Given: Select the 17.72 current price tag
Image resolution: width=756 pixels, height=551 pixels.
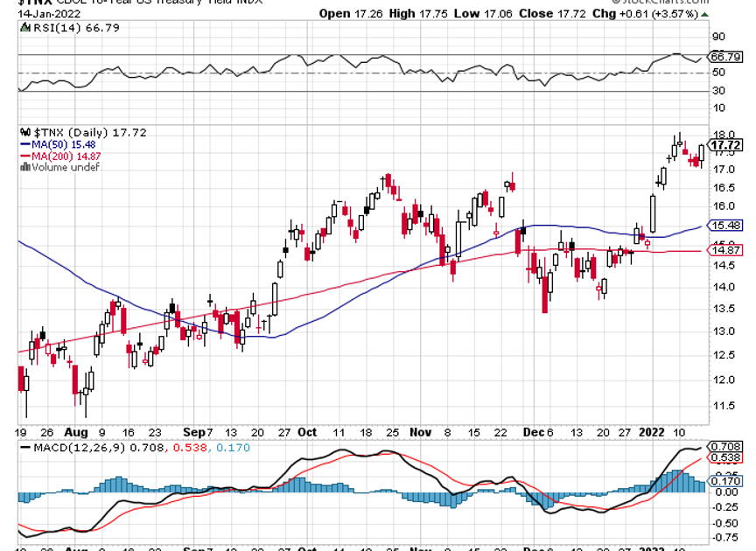Looking at the screenshot, I should point(725,145).
